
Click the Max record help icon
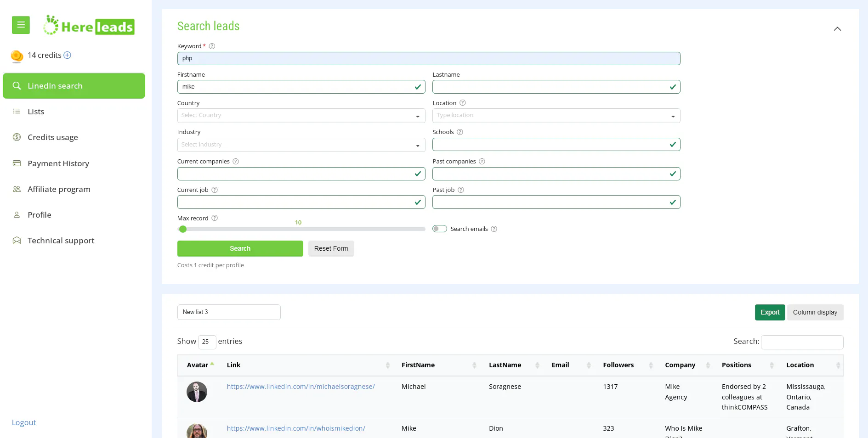tap(215, 218)
